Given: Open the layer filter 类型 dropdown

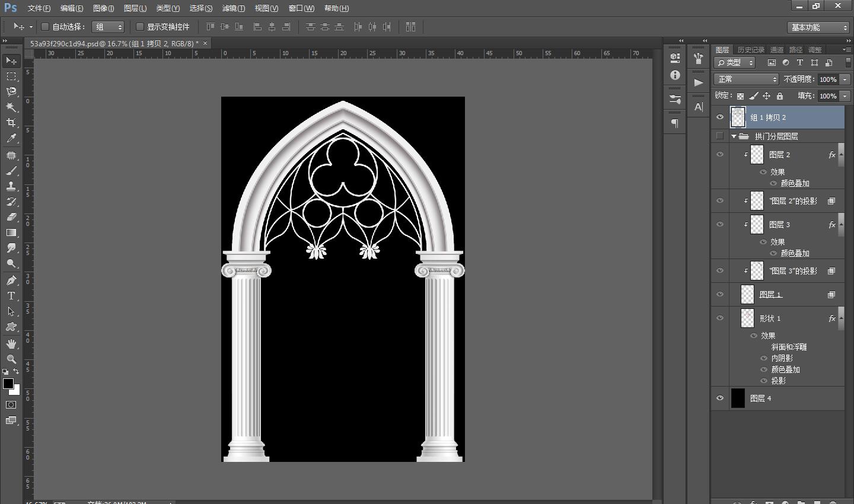Looking at the screenshot, I should (x=734, y=62).
